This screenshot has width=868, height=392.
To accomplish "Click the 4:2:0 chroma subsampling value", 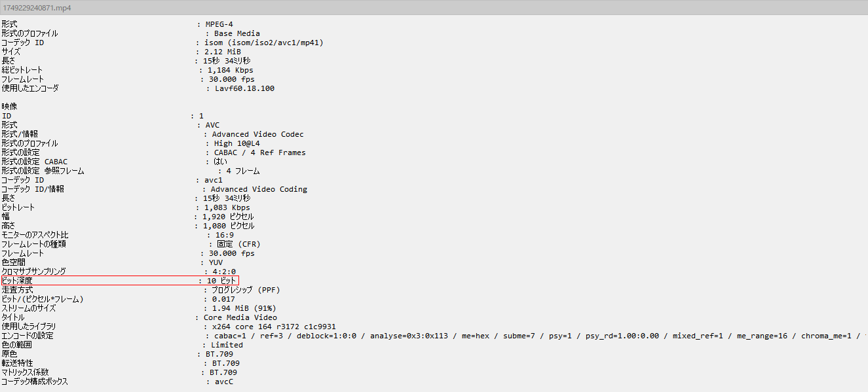I will pyautogui.click(x=223, y=272).
